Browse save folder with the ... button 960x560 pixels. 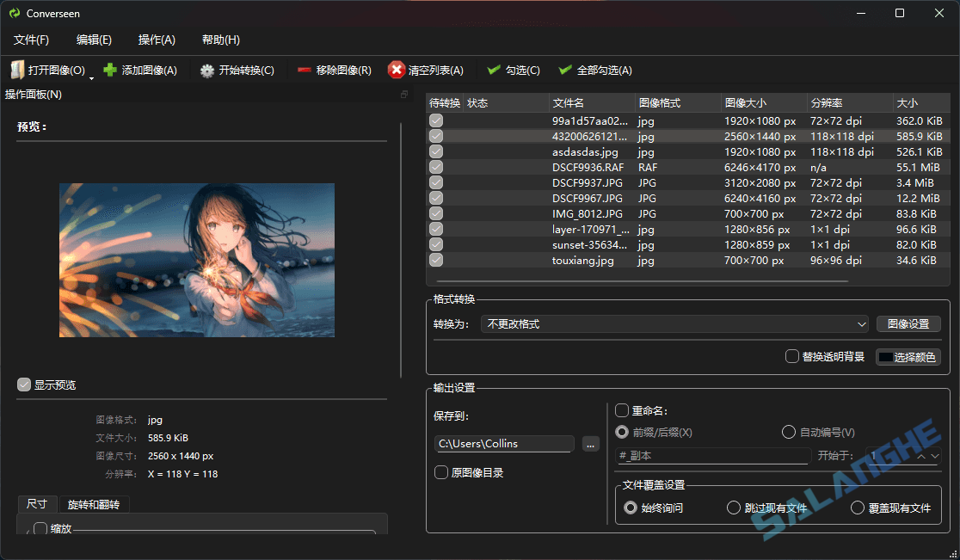click(x=590, y=444)
